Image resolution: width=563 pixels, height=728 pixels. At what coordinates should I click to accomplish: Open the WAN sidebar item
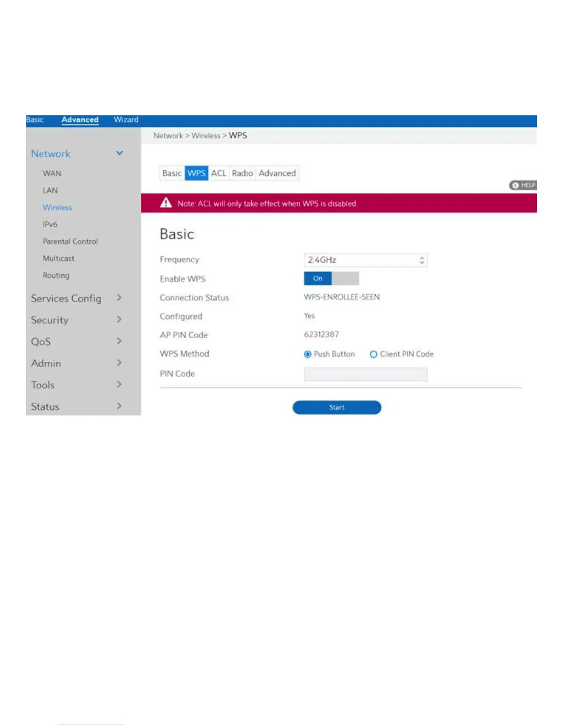click(x=52, y=174)
